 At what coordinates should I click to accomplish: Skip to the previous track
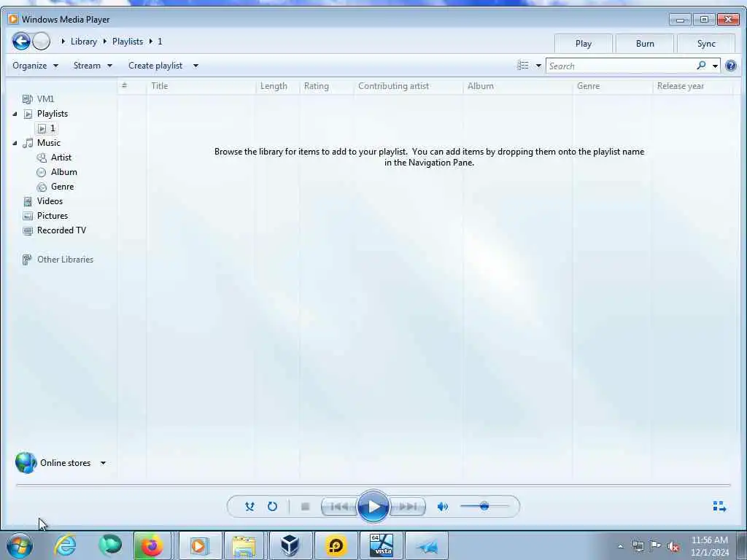point(339,507)
